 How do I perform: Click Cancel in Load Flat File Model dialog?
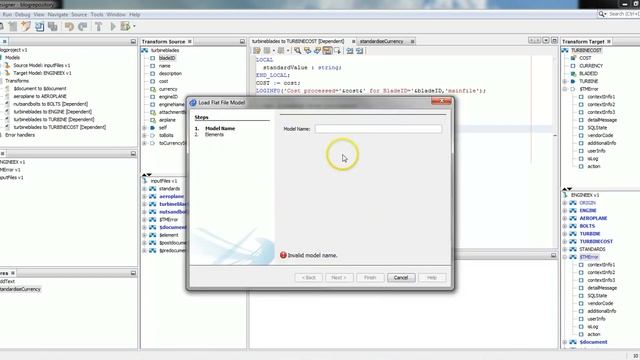tap(401, 278)
